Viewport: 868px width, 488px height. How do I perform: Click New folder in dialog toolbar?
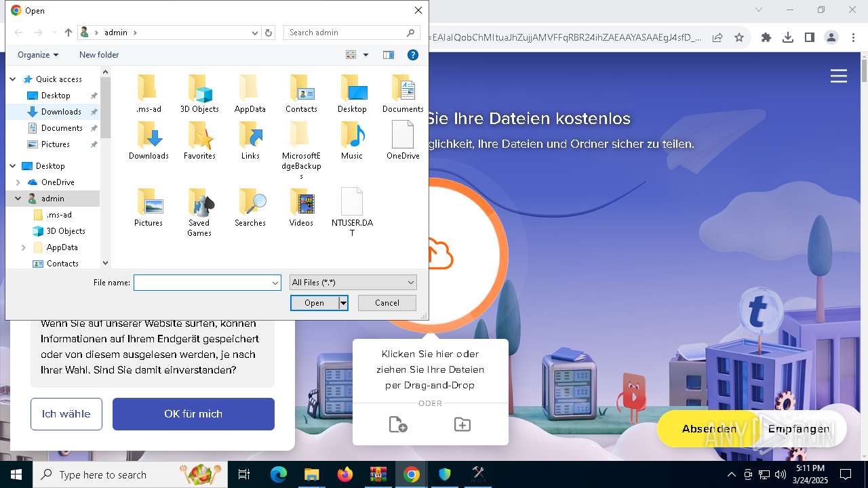click(99, 55)
